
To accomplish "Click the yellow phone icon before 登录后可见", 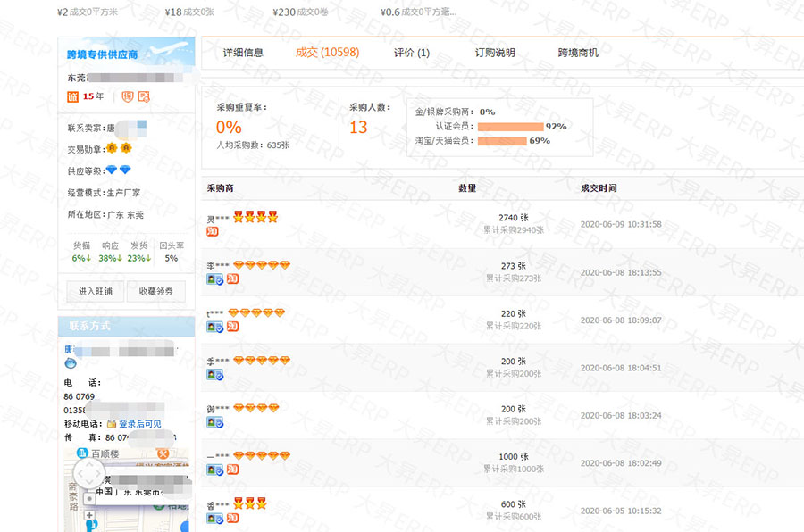I will tap(110, 424).
